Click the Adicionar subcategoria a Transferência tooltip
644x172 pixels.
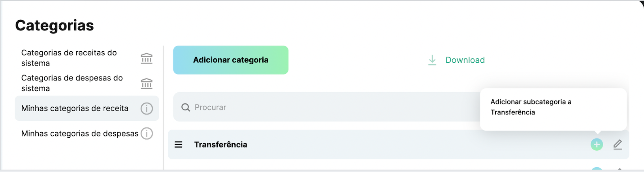(553, 107)
